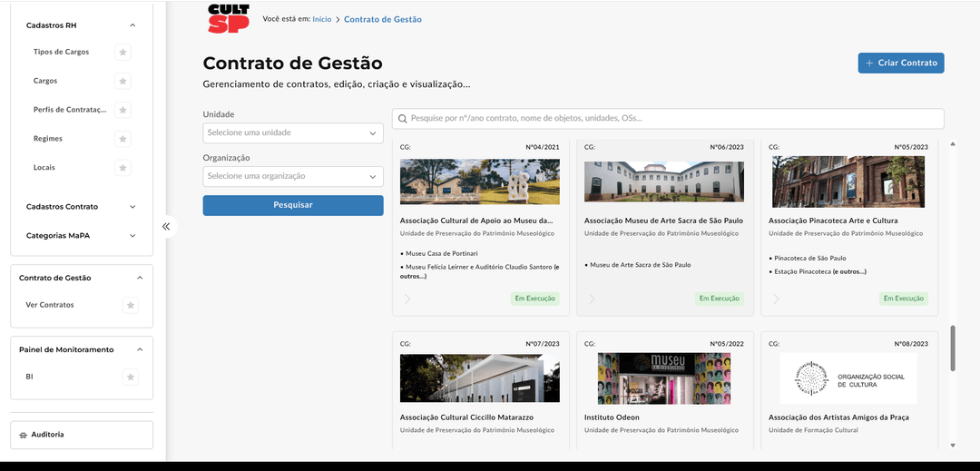Click contract number Nº07/2023

[x=543, y=344]
